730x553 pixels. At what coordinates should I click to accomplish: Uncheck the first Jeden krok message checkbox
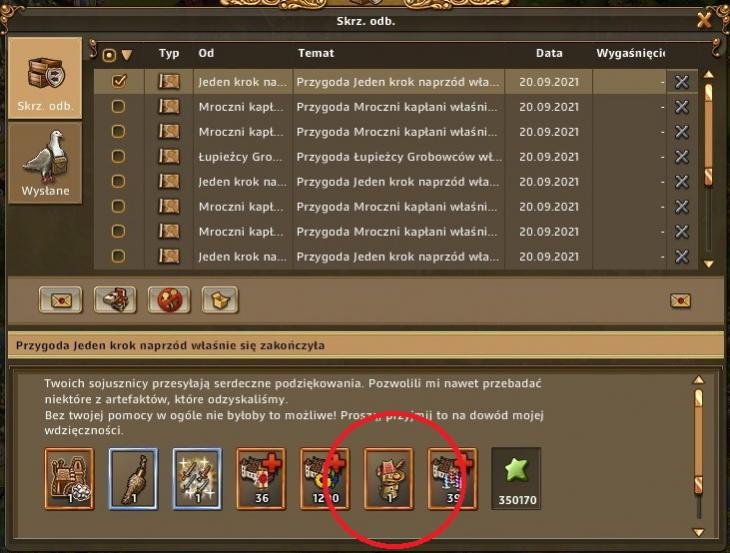coord(119,81)
